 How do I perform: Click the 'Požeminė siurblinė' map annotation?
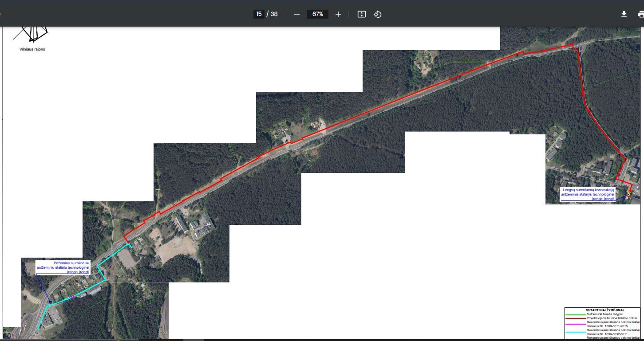[x=63, y=267]
